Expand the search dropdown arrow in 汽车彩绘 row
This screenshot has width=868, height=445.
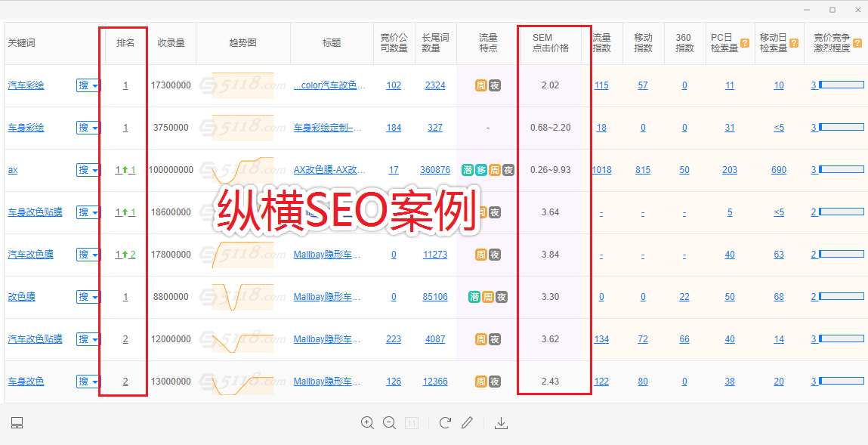pyautogui.click(x=96, y=85)
